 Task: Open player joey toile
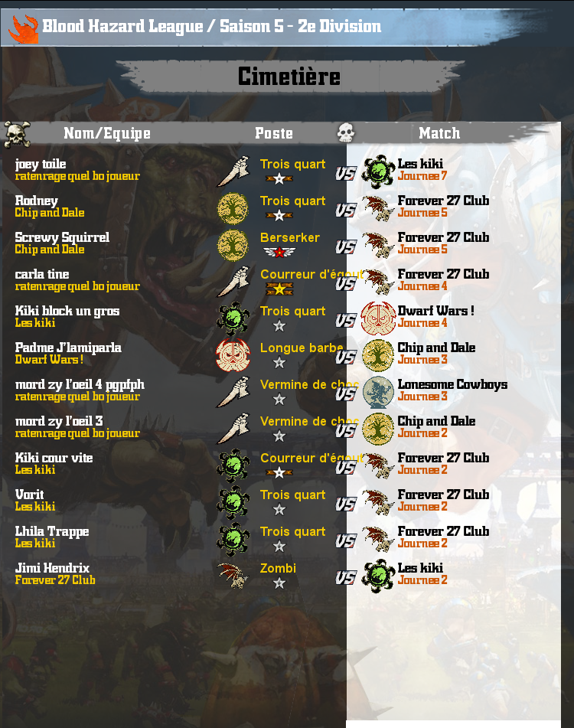pyautogui.click(x=41, y=164)
